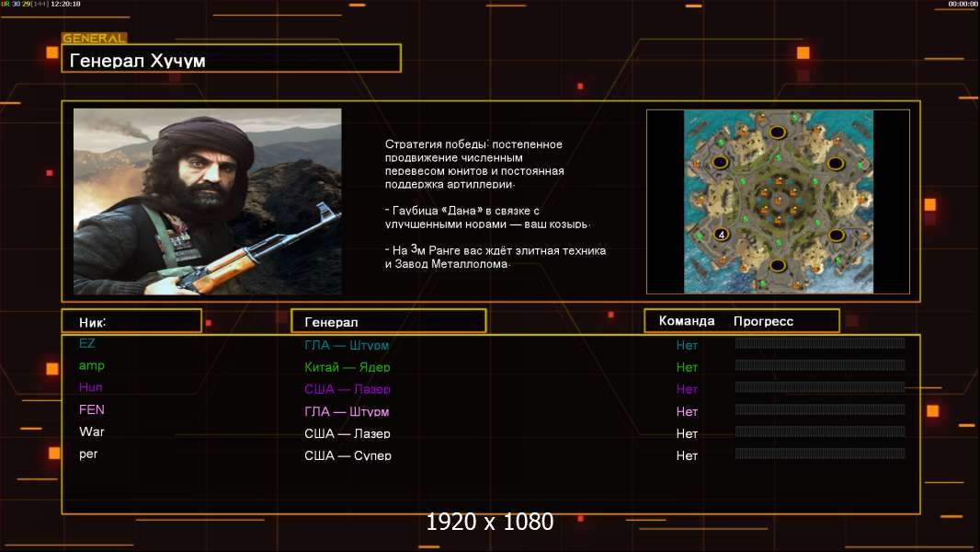Select player amp in the nickname list
The width and height of the screenshot is (980, 552).
pyautogui.click(x=92, y=365)
